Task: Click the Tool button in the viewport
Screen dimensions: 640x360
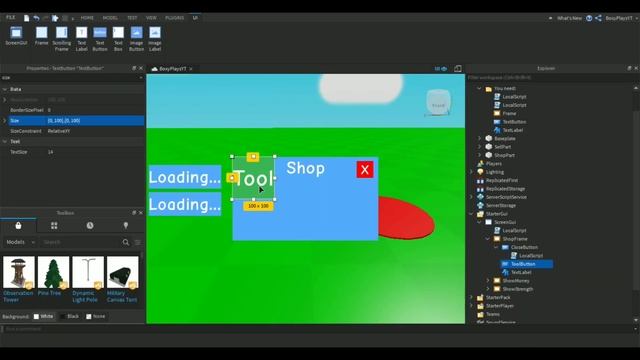Action: point(253,178)
